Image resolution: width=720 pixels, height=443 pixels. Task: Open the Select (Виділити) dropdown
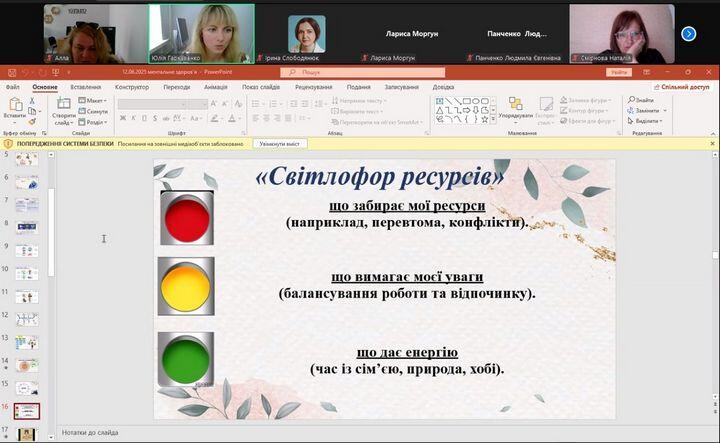[x=645, y=121]
